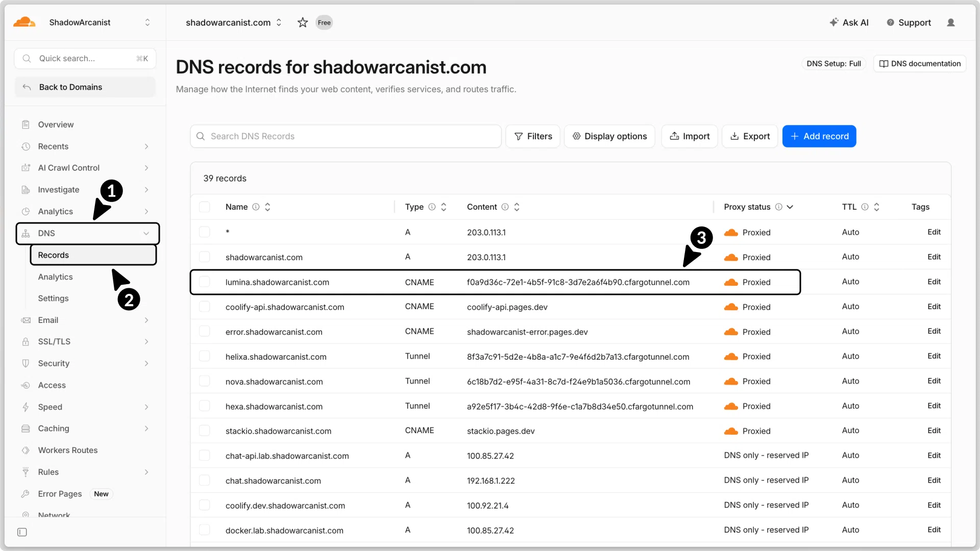Open the Access sidebar item

[x=52, y=385]
